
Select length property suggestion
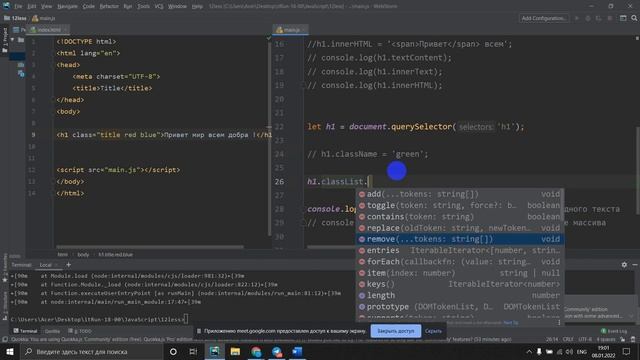(460, 295)
